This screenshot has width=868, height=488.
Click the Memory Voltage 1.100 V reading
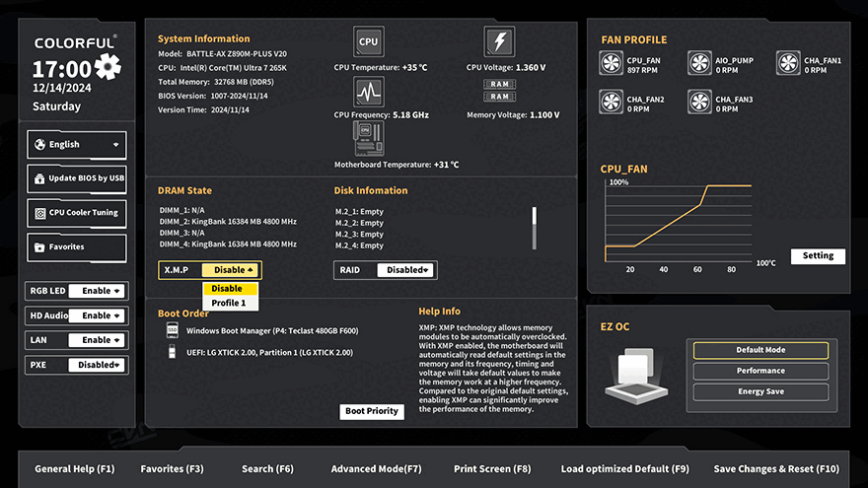click(x=513, y=115)
